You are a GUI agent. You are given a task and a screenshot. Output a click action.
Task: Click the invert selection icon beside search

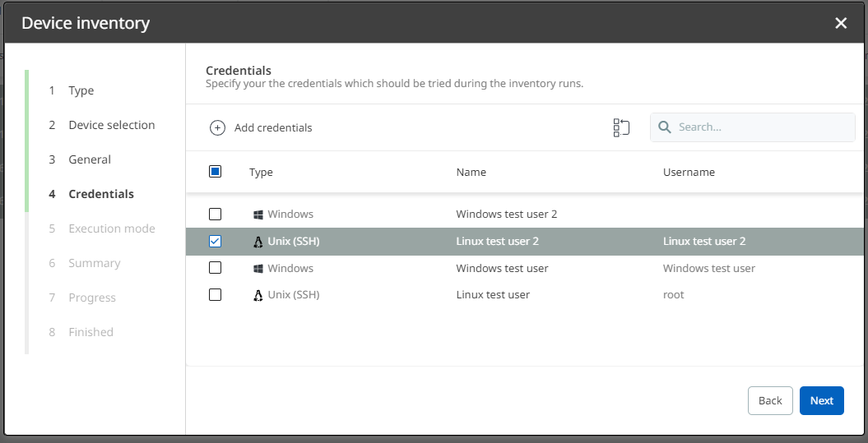pos(621,127)
